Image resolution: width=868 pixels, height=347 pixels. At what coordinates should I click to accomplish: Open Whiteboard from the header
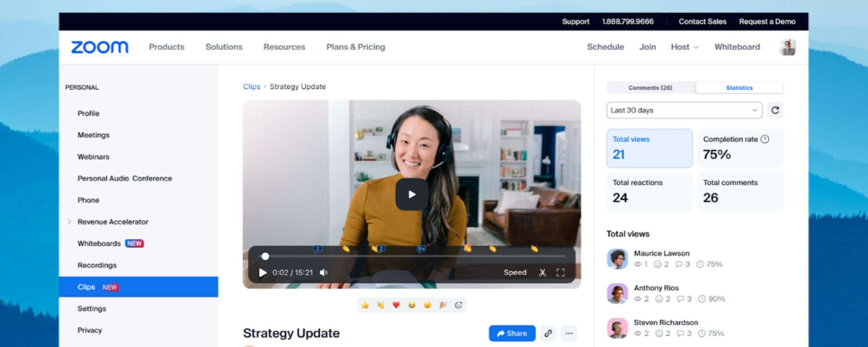click(737, 47)
